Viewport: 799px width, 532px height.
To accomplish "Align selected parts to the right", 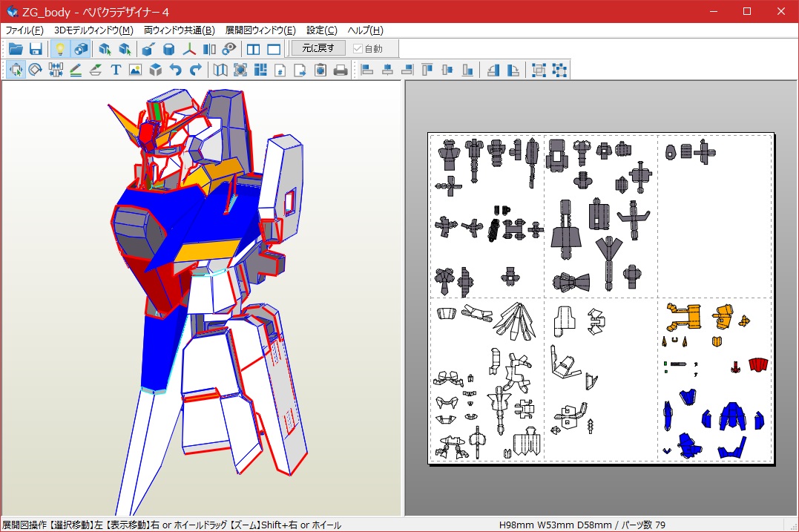I will 407,70.
